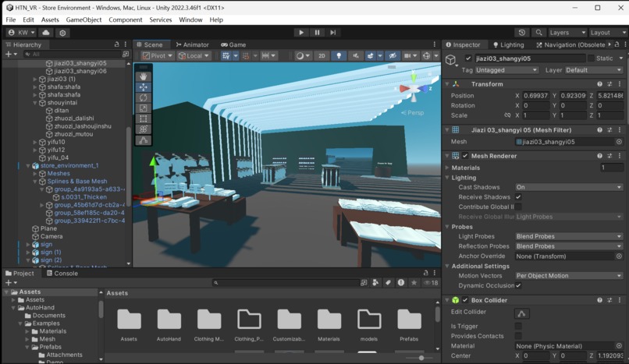Switch to the Animator tab
This screenshot has width=629, height=364.
pyautogui.click(x=192, y=44)
